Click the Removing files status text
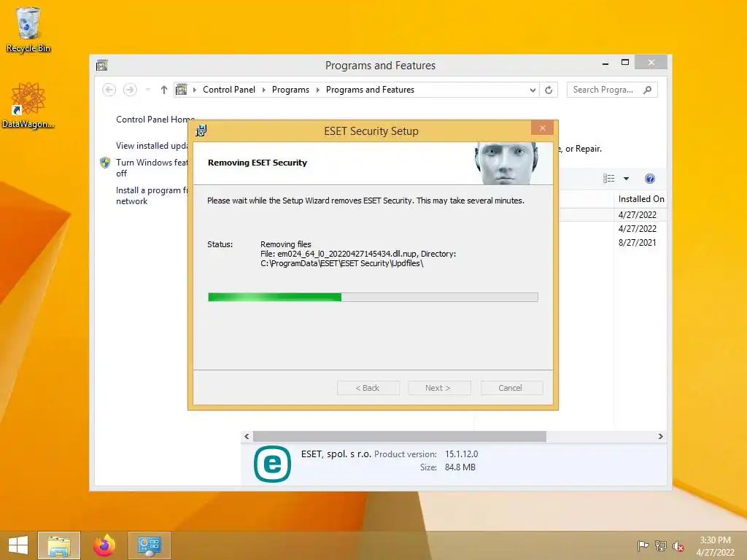The width and height of the screenshot is (747, 560). coord(285,244)
